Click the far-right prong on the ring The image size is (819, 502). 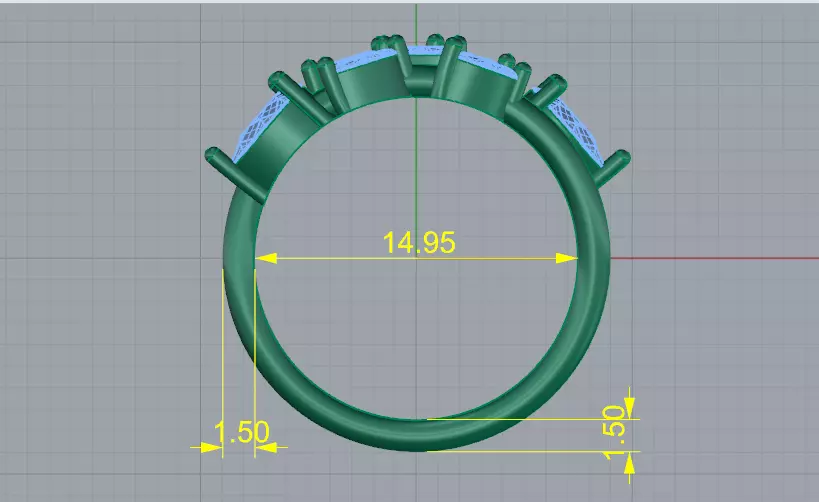tap(611, 170)
